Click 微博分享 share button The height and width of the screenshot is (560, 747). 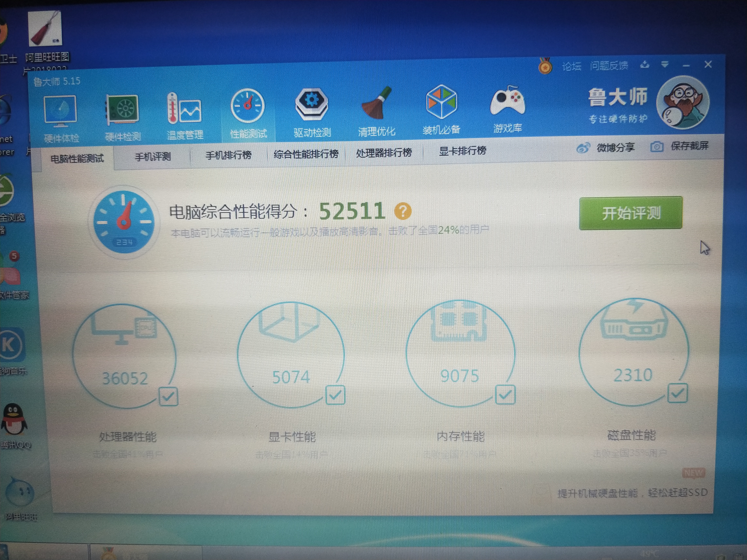605,147
